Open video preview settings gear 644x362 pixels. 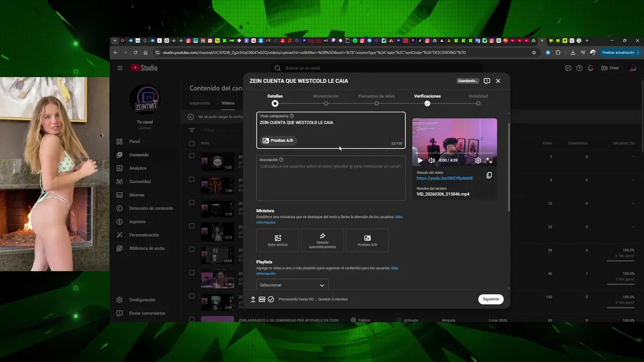[478, 160]
